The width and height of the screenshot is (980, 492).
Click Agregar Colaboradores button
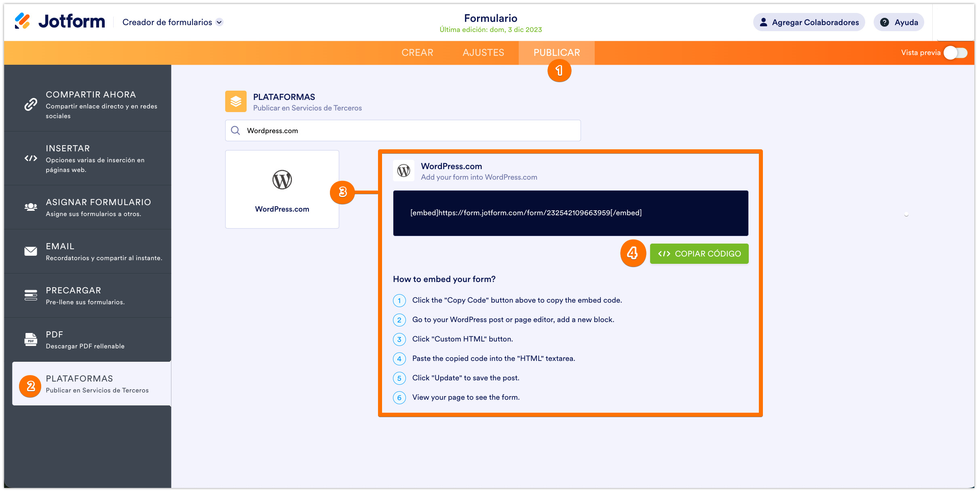point(809,22)
